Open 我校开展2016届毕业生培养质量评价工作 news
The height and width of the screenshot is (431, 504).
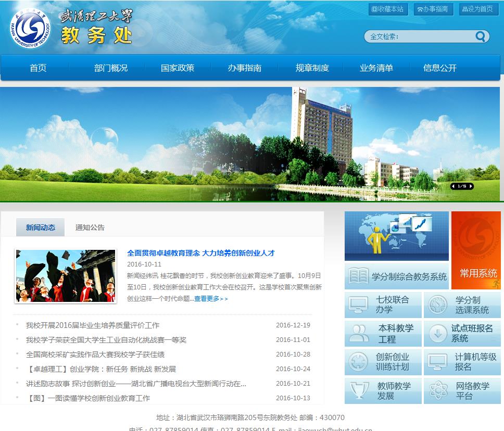(x=93, y=325)
